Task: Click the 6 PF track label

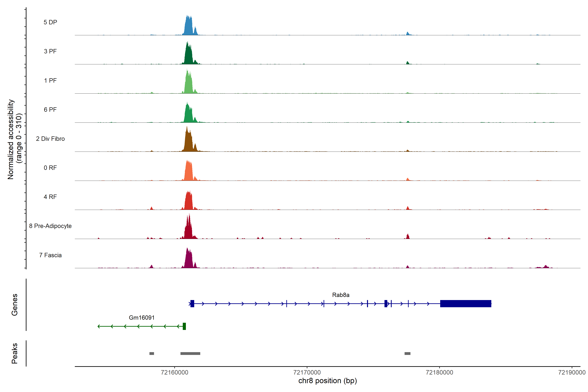Action: (x=50, y=109)
